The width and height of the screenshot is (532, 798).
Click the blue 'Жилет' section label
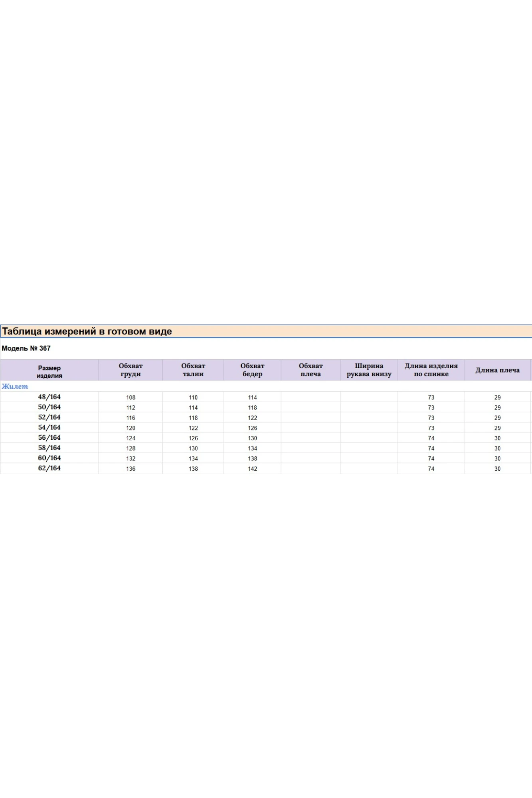coord(15,386)
